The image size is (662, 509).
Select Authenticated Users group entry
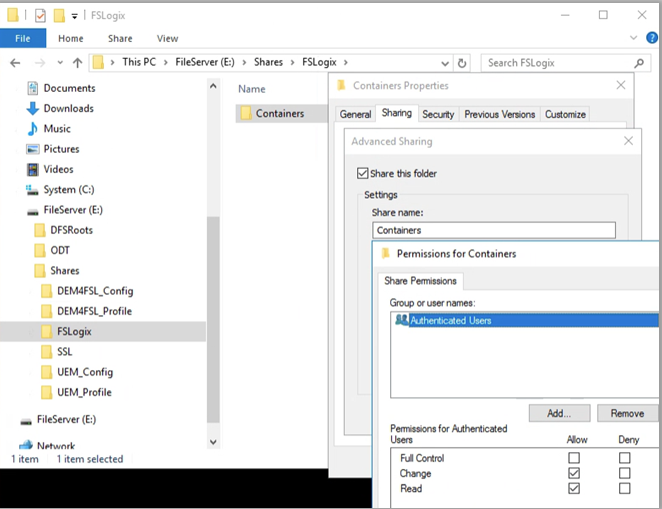click(x=450, y=321)
